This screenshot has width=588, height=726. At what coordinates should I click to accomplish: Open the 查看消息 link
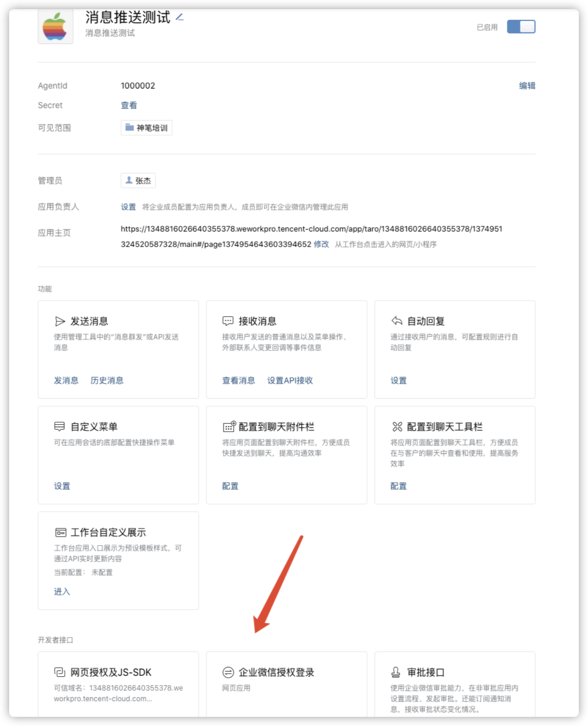(239, 380)
